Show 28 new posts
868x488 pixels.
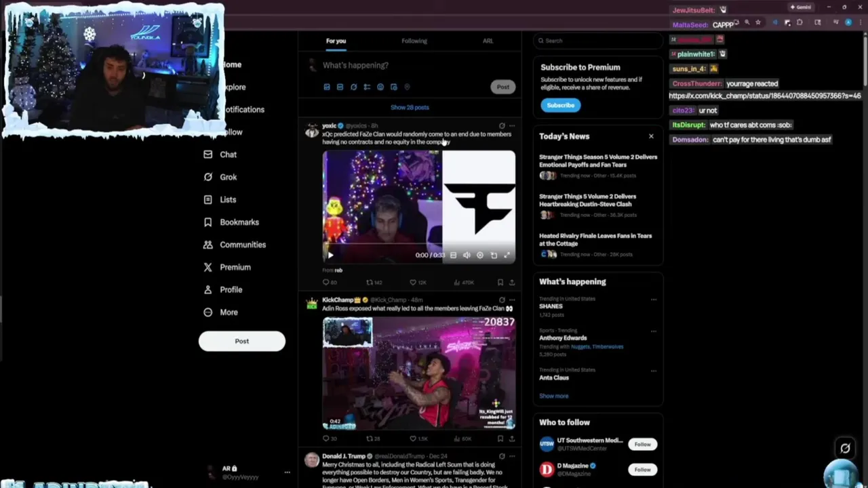tap(410, 107)
